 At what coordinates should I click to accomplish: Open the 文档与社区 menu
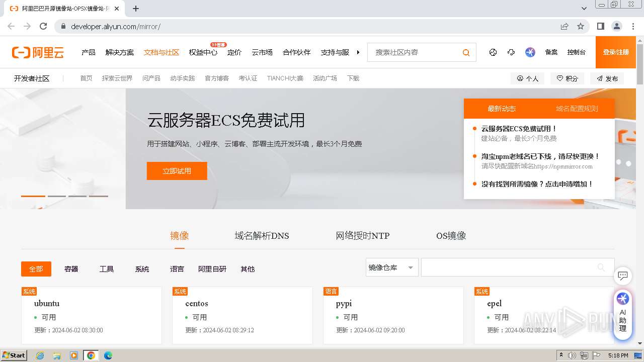[162, 52]
